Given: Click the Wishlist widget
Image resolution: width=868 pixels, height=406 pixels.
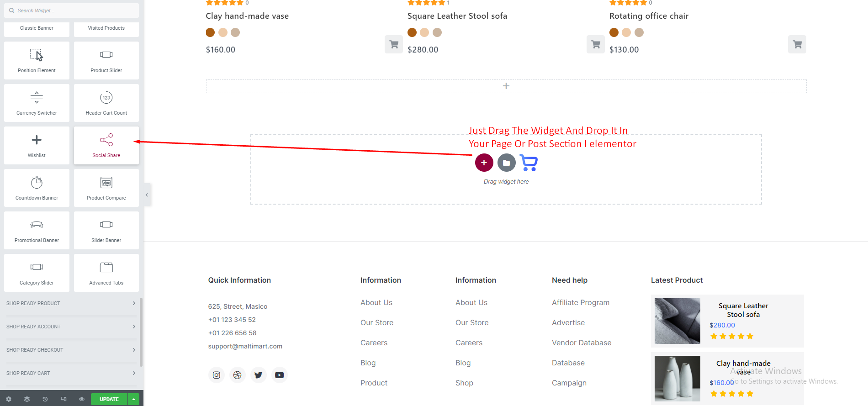Looking at the screenshot, I should click(37, 145).
